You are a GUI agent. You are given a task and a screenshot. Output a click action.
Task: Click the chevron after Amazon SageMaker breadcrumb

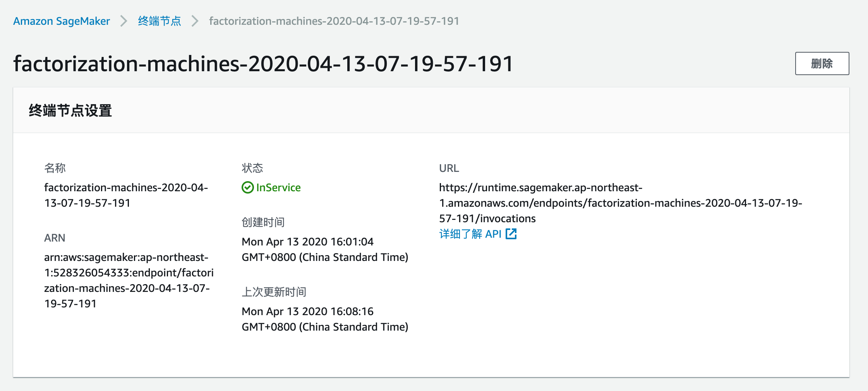click(124, 21)
